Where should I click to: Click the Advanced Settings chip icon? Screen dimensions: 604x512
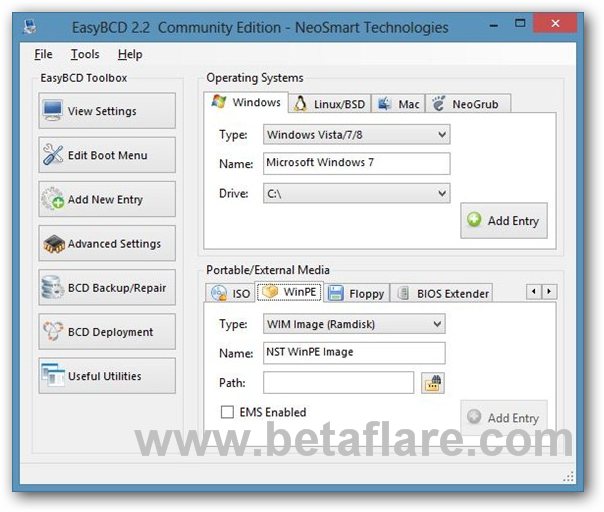53,243
